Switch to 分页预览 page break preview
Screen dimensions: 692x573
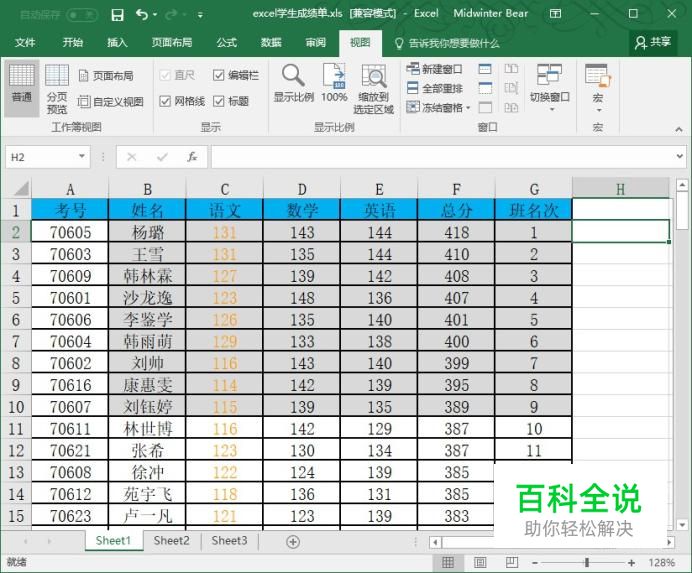pos(57,89)
